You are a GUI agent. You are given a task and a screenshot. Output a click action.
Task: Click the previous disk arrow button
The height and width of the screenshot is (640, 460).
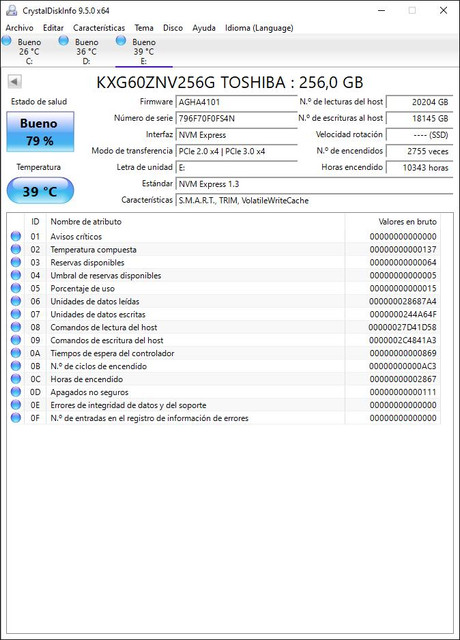point(14,82)
